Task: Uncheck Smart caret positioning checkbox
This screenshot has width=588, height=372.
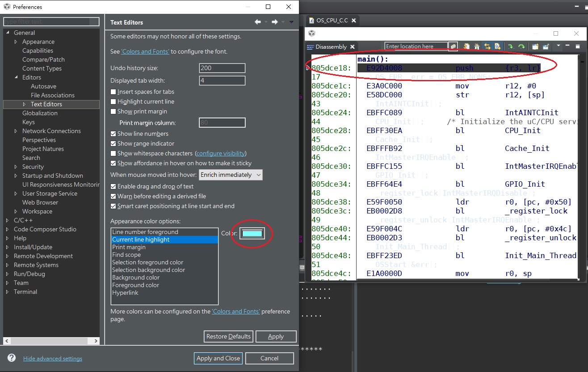Action: (113, 206)
